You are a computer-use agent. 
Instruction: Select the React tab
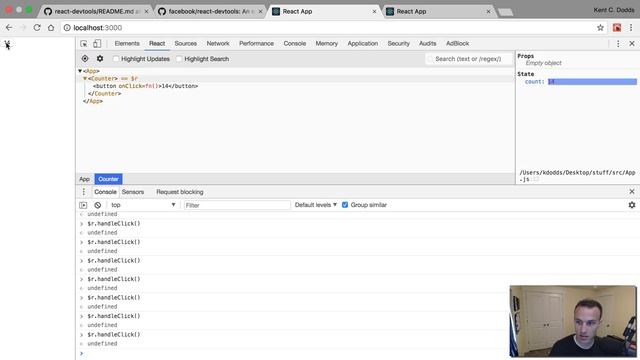(x=157, y=44)
